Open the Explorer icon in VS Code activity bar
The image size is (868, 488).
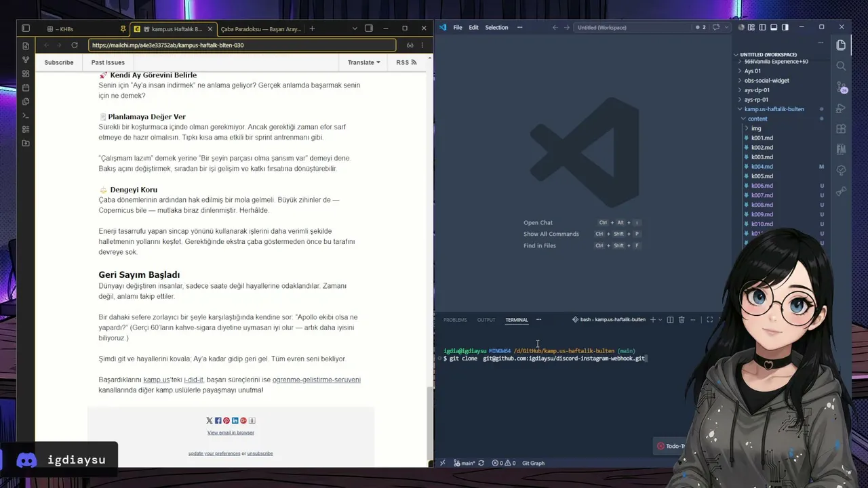click(841, 45)
